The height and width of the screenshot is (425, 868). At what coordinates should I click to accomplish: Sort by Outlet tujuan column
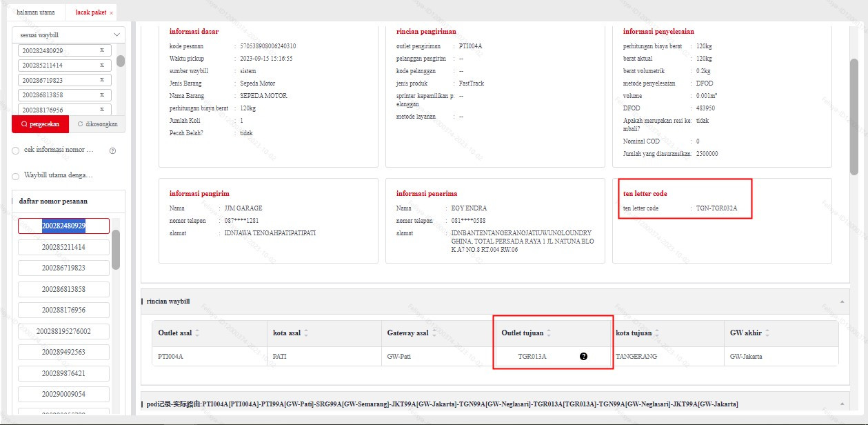pyautogui.click(x=549, y=333)
